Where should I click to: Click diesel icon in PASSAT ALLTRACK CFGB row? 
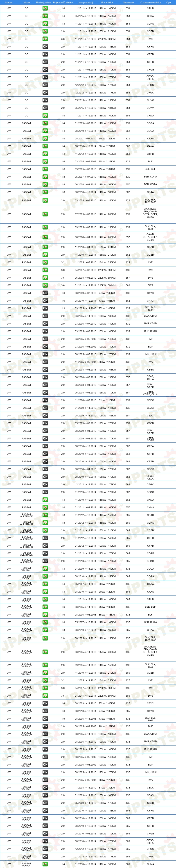(45, 553)
